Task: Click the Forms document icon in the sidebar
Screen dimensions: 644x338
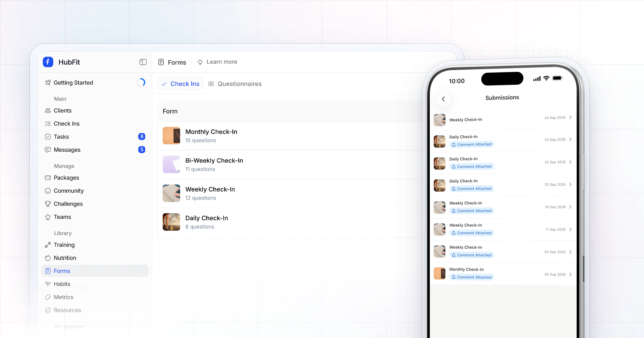Action: (x=48, y=271)
